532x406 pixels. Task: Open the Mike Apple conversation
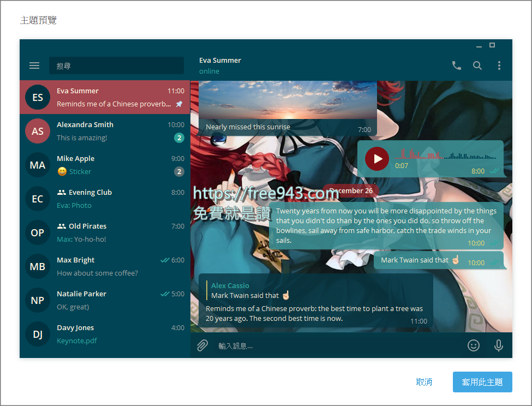pos(105,165)
